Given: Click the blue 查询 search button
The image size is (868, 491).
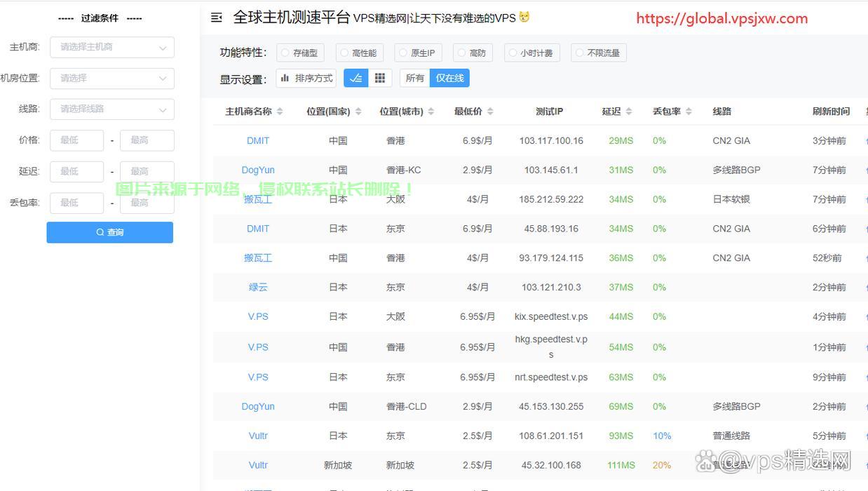Looking at the screenshot, I should point(109,232).
